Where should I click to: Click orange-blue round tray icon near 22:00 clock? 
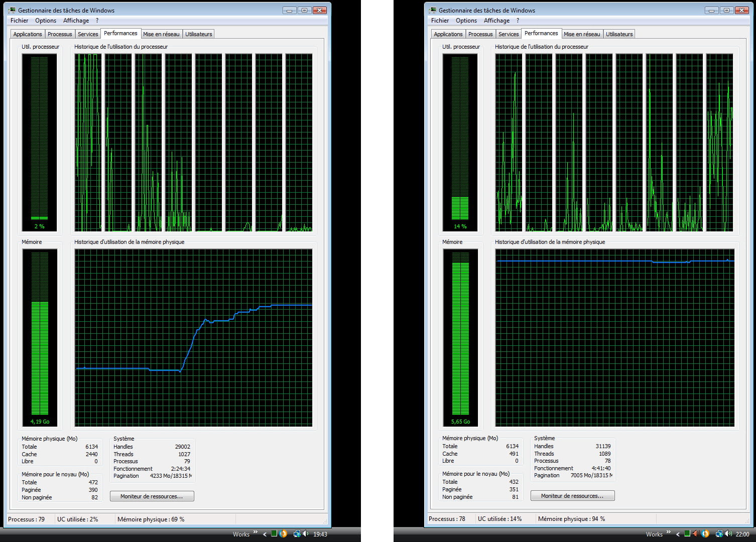click(x=705, y=533)
